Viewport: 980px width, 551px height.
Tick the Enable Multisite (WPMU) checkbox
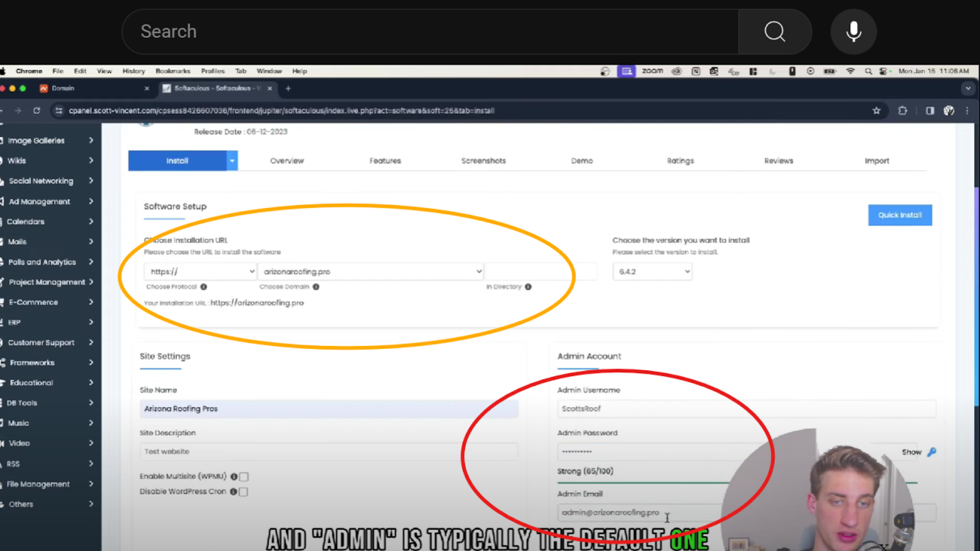point(244,476)
